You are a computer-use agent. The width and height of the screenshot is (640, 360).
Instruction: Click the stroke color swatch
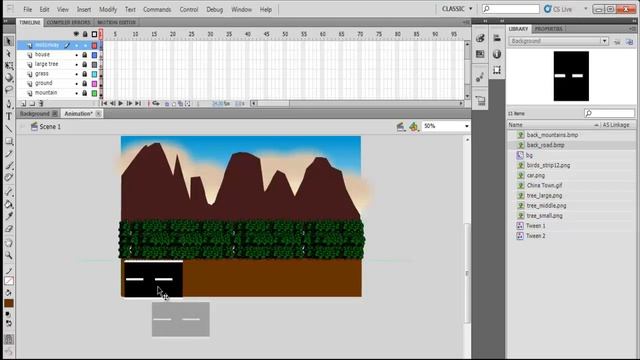[9, 281]
